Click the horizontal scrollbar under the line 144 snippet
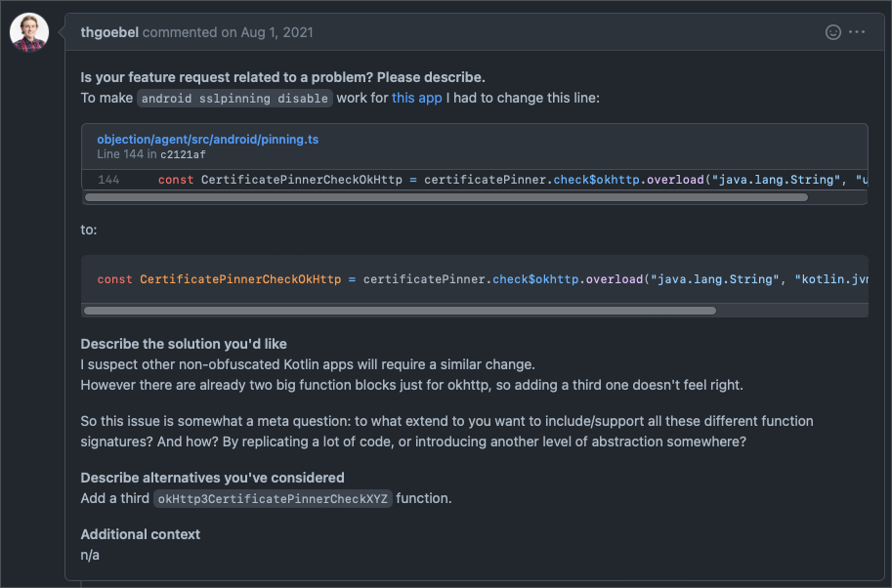 446,197
